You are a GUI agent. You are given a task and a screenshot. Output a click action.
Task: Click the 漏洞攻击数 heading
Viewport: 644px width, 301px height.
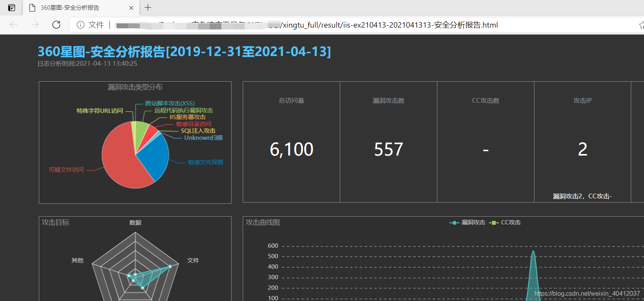point(388,101)
